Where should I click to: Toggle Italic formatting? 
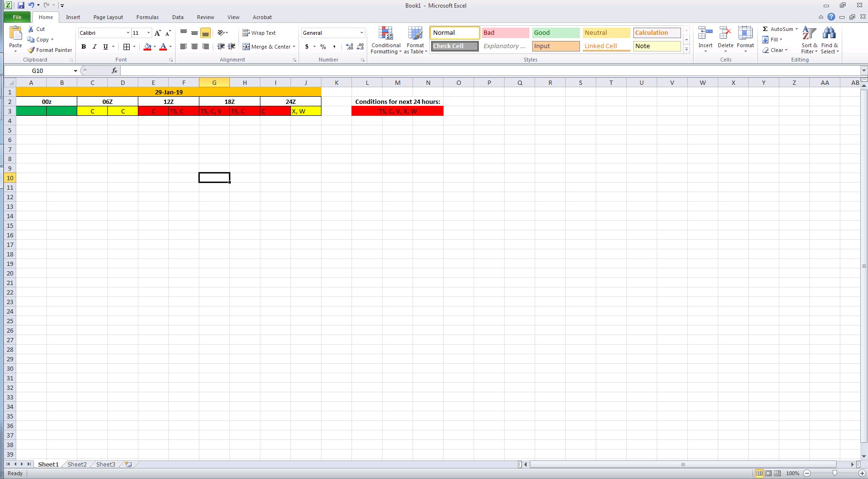click(94, 47)
